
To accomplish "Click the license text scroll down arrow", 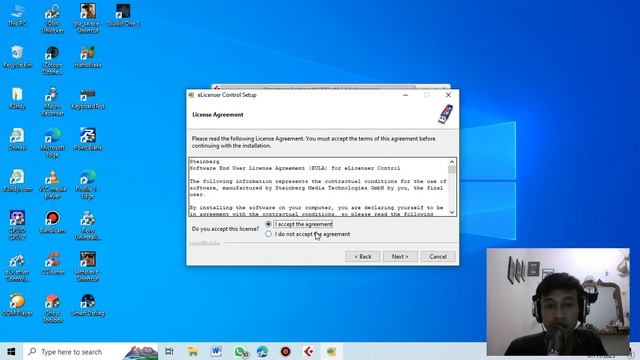I will coord(452,212).
